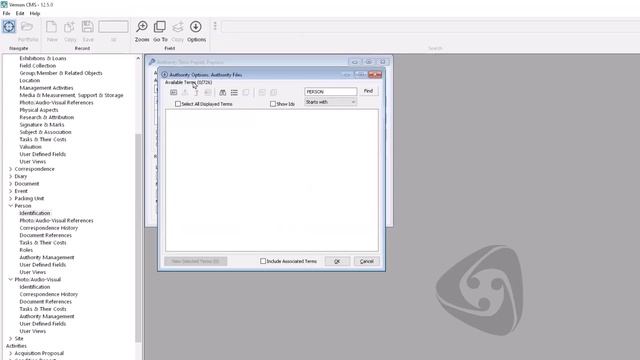Check Select All Displayed Terms
The image size is (640, 360).
(x=178, y=104)
